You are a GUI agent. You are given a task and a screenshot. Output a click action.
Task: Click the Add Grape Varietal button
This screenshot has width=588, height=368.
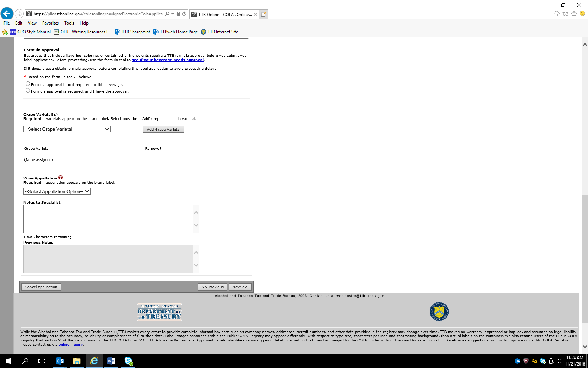pos(163,129)
